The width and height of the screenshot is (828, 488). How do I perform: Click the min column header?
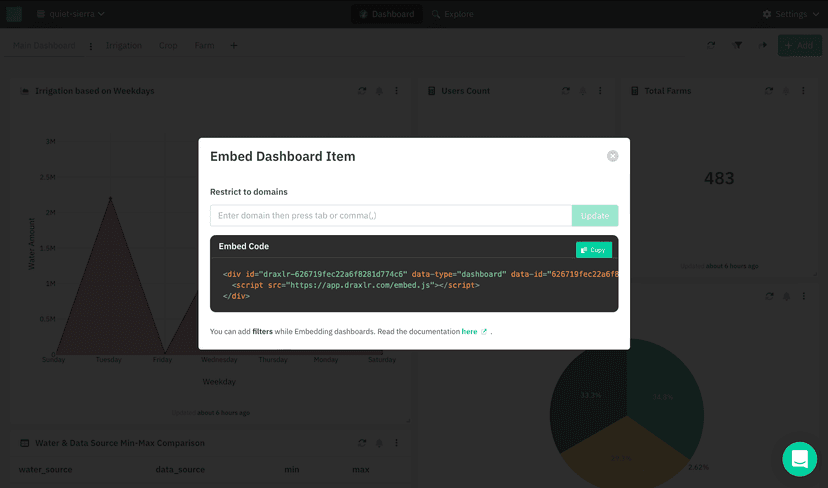click(x=291, y=470)
